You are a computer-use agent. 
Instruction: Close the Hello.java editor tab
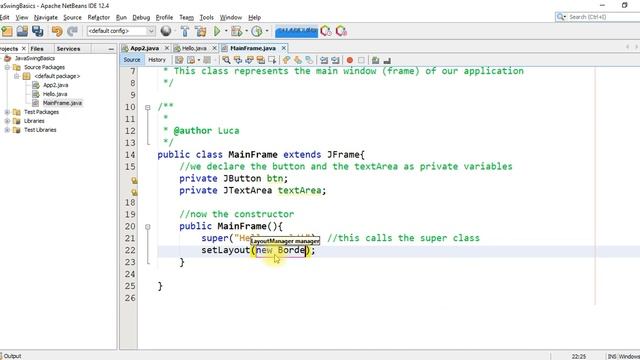point(214,48)
